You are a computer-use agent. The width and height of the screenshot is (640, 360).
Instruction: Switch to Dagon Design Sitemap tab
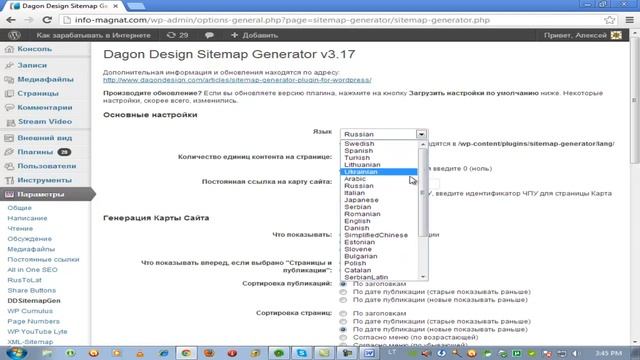65,6
